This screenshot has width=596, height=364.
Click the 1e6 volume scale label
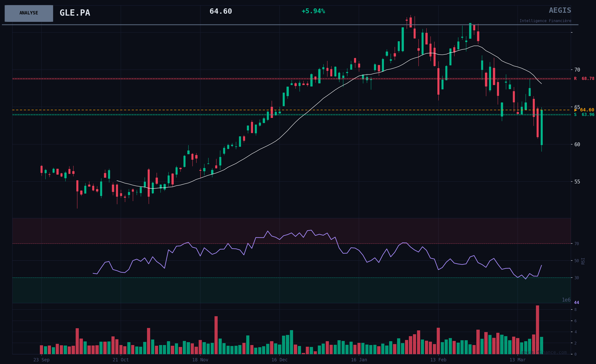pos(566,300)
